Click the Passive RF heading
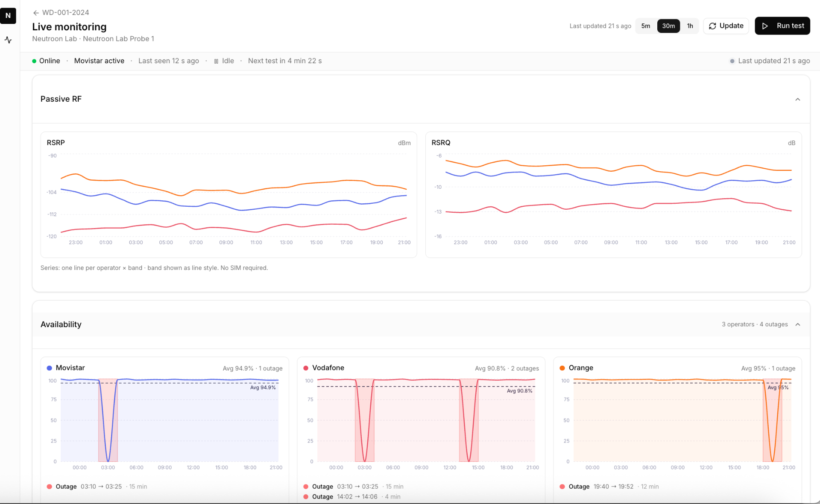Image resolution: width=820 pixels, height=504 pixels. pyautogui.click(x=61, y=99)
